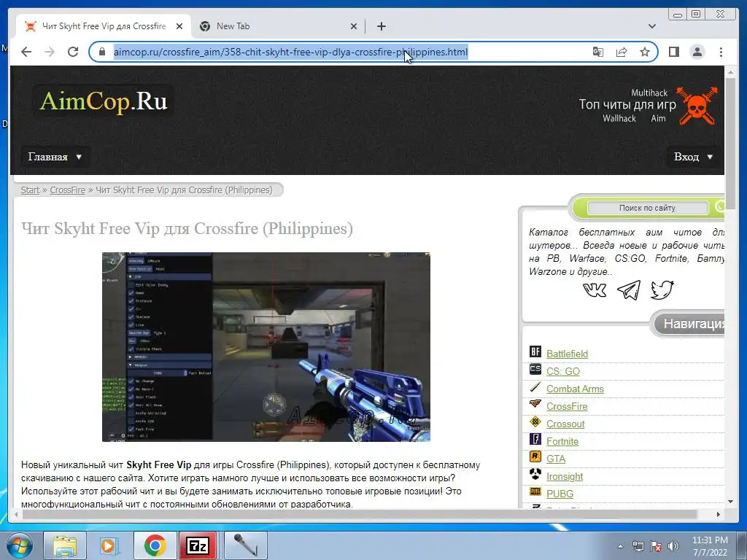Open the Twitter bird icon

[662, 289]
